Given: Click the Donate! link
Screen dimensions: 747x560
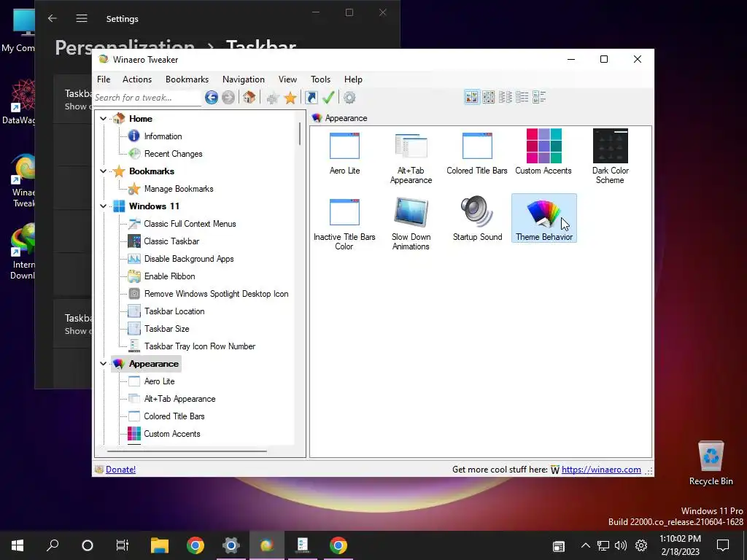Looking at the screenshot, I should pos(120,470).
